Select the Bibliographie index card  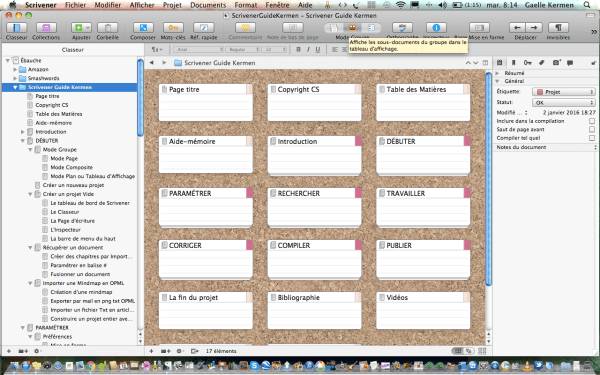[315, 310]
